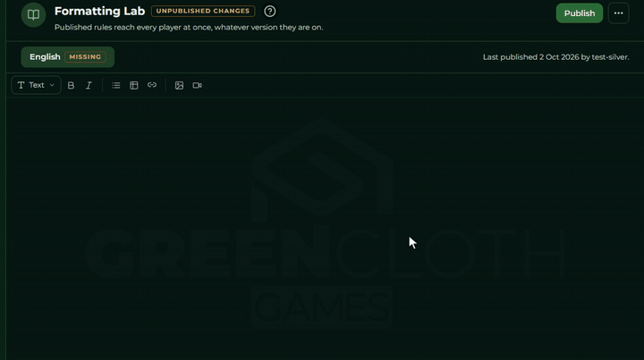This screenshot has height=360, width=644.
Task: Click the UNPUBLISHED CHANGES status badge
Action: (203, 11)
